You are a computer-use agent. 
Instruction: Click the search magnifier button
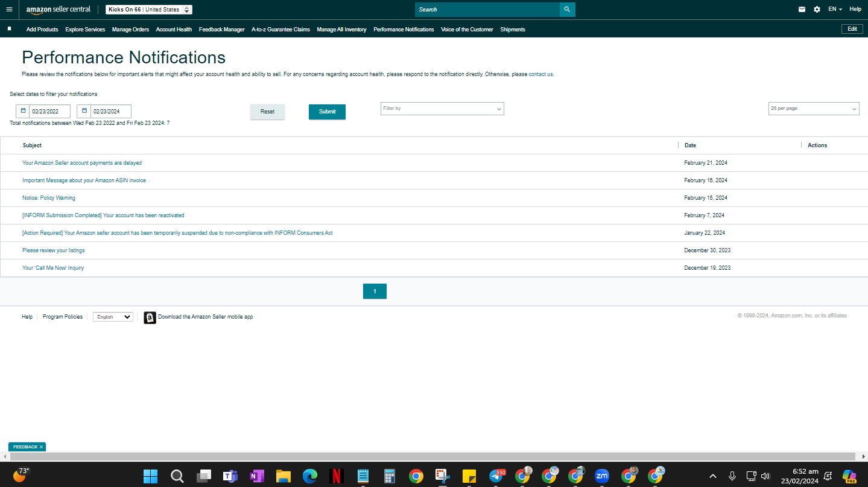click(x=567, y=10)
